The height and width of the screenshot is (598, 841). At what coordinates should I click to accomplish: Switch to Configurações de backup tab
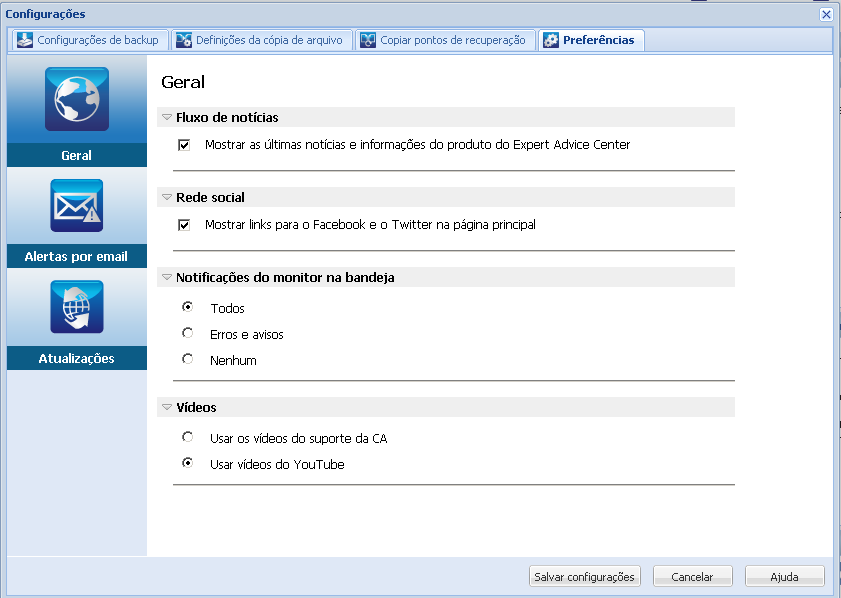click(98, 40)
